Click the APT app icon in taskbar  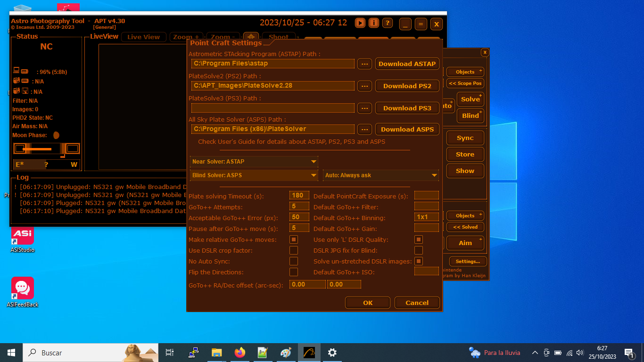[309, 353]
